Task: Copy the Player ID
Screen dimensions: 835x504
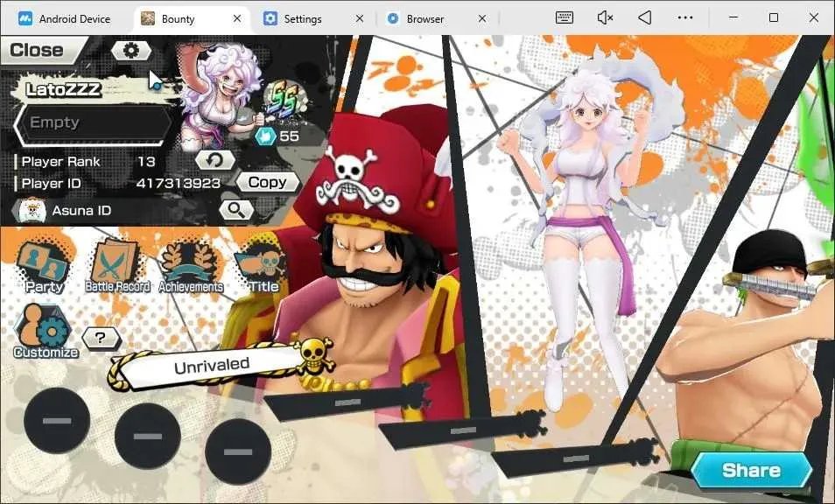Action: (267, 183)
